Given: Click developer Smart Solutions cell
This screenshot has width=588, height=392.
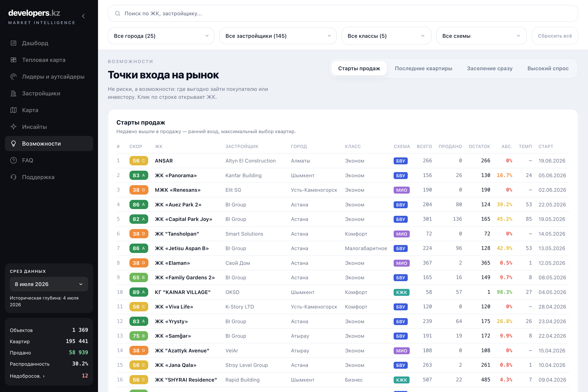Looking at the screenshot, I should pos(244,234).
